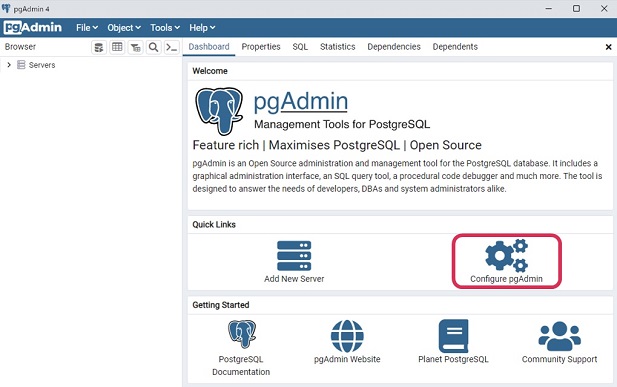The height and width of the screenshot is (387, 617).
Task: Open the File dropdown menu
Action: coord(87,28)
